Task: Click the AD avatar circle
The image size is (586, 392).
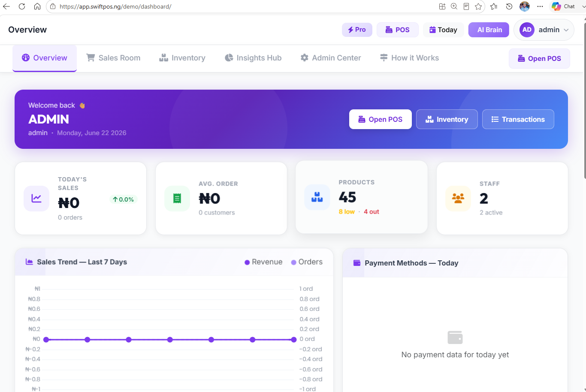Action: coord(527,30)
